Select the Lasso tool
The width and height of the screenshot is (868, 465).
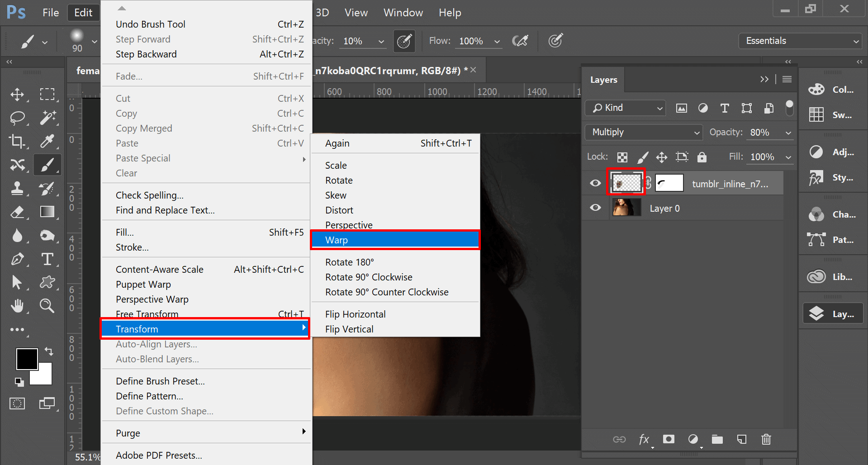(x=17, y=118)
